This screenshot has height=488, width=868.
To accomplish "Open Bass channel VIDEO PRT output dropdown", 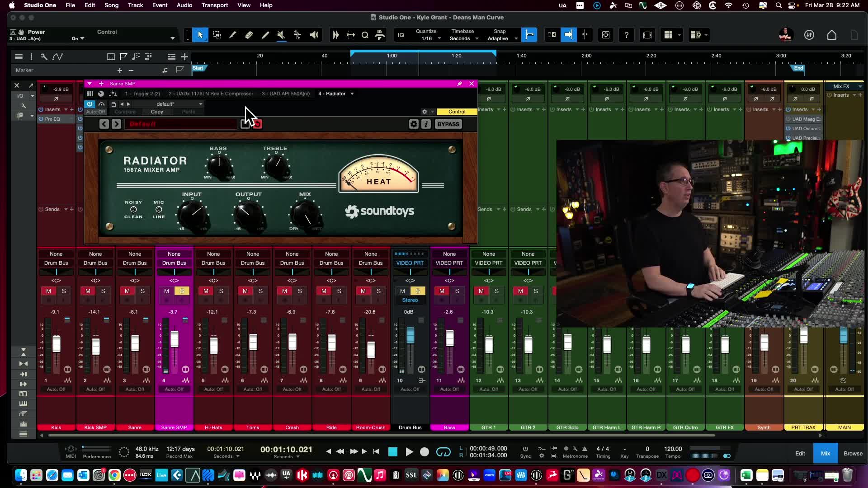I will point(449,263).
